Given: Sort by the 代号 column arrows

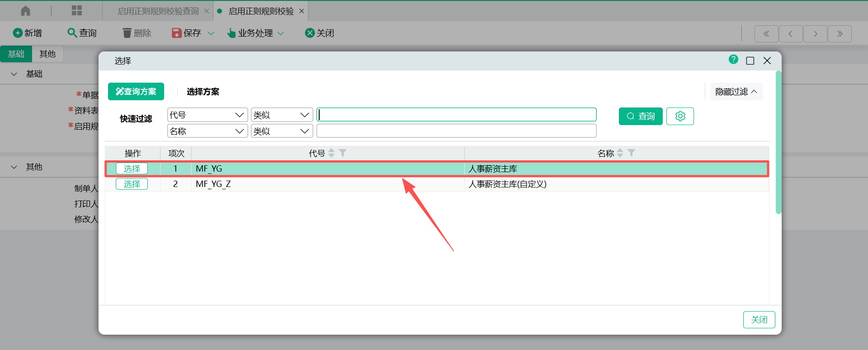Looking at the screenshot, I should point(331,153).
